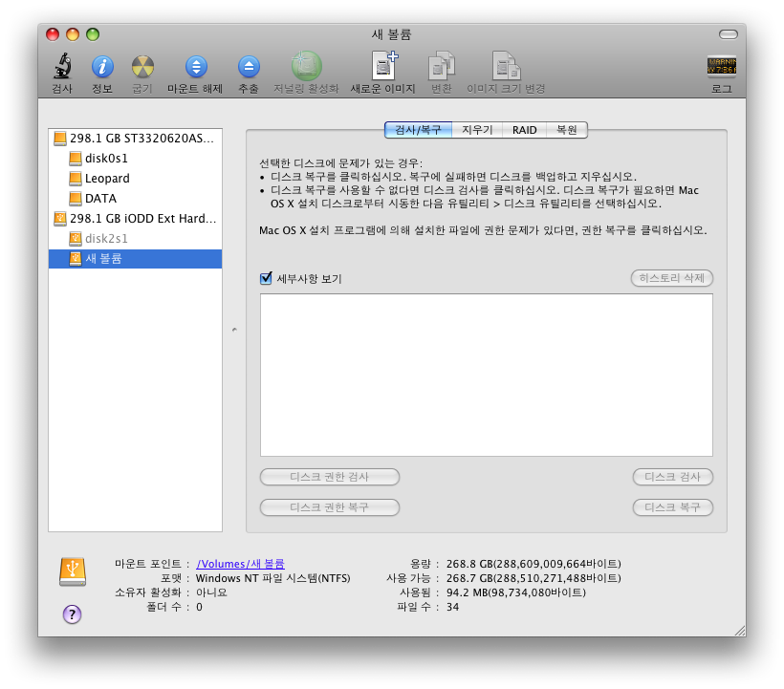The image size is (784, 689).
Task: Click the 히스토리 삭제 button
Action: [x=671, y=278]
